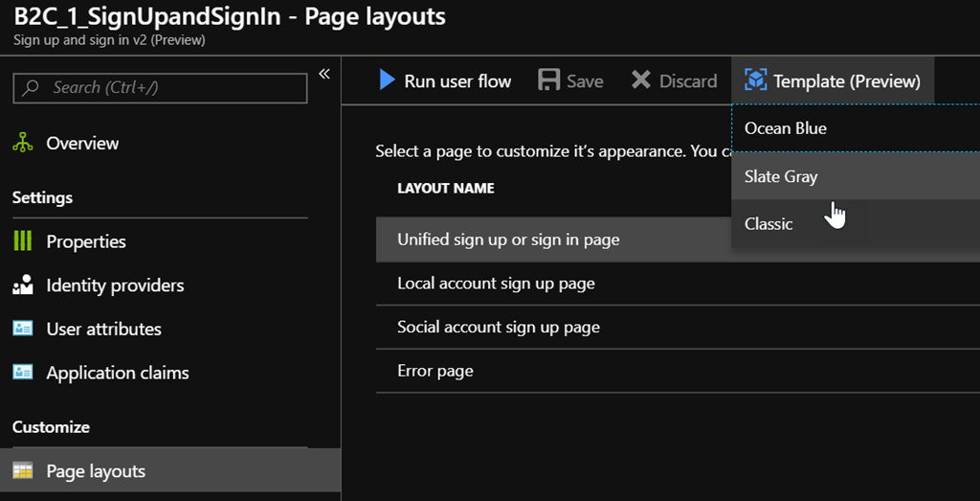Select the Error page layout row

(x=435, y=371)
